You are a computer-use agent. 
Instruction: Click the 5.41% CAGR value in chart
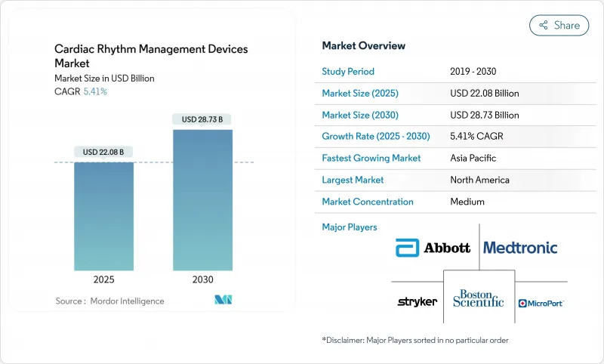[94, 91]
